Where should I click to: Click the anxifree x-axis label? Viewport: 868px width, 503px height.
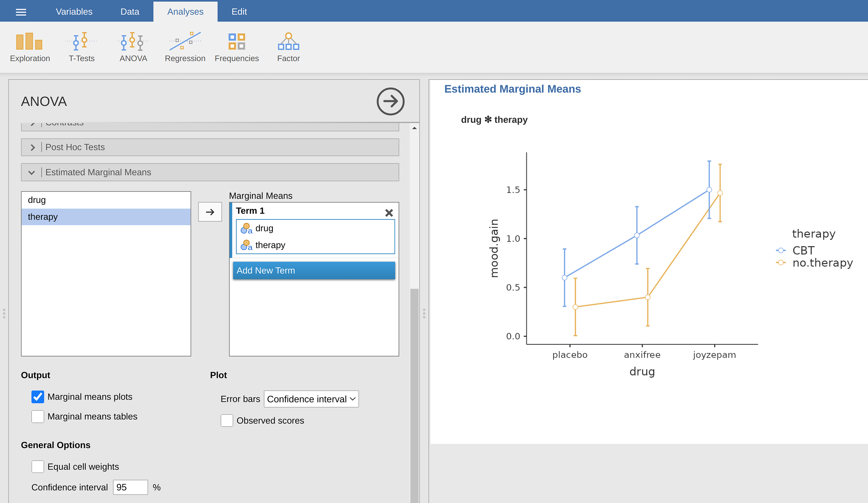click(642, 355)
